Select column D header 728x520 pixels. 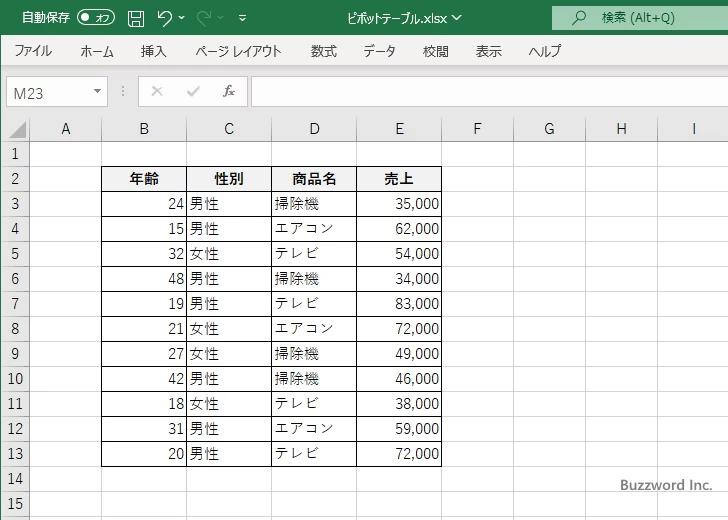click(x=314, y=128)
